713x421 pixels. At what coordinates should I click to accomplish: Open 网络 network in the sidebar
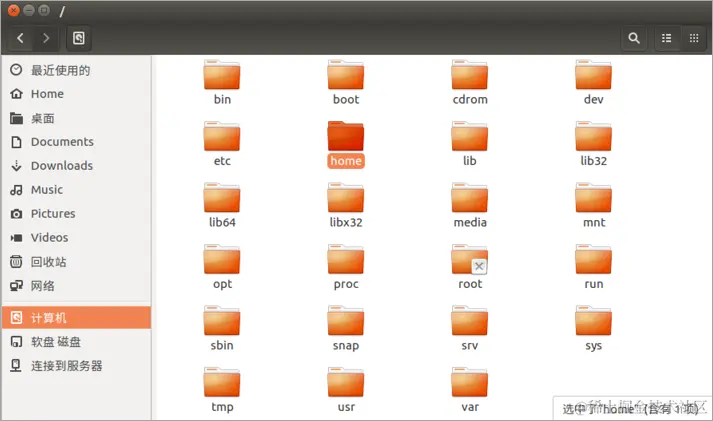coord(76,286)
